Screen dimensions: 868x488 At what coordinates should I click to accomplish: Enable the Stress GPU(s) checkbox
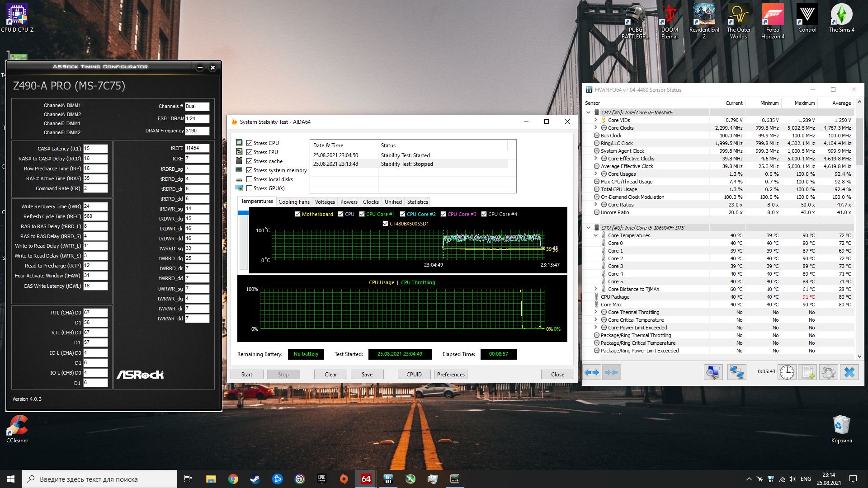(249, 188)
